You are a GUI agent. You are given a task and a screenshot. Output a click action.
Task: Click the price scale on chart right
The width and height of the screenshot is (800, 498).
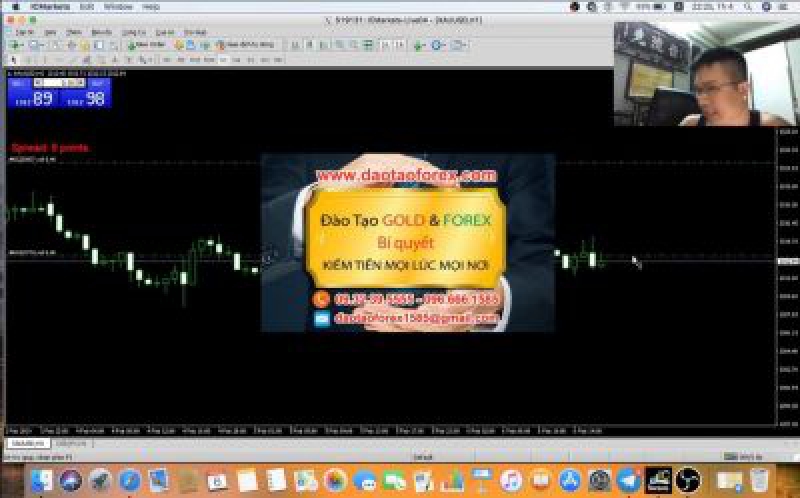tap(788, 276)
